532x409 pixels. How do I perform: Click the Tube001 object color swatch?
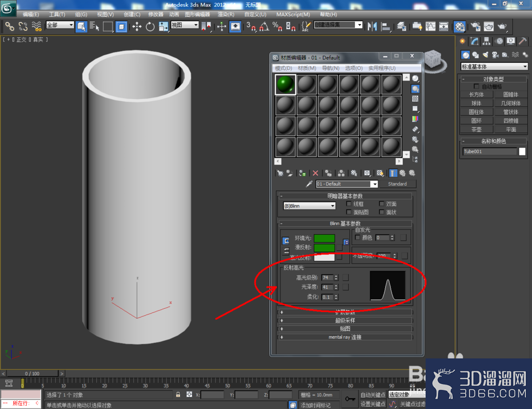522,151
